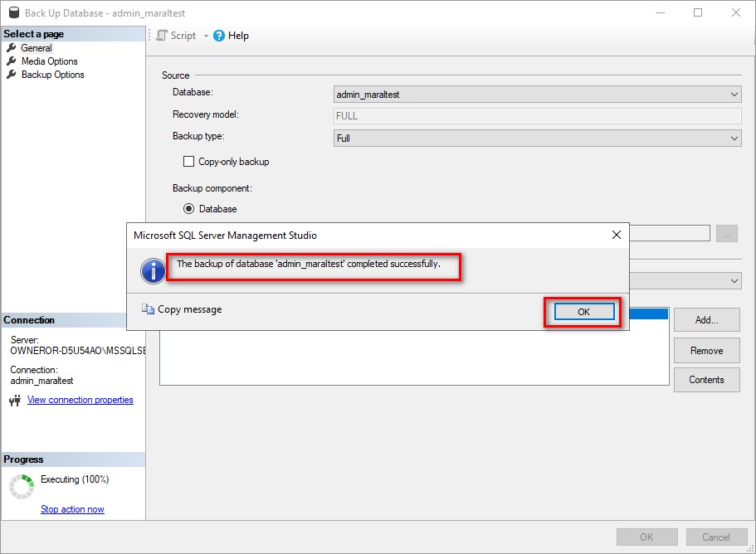Expand the Script dropdown arrow
This screenshot has height=554, width=756.
click(205, 35)
